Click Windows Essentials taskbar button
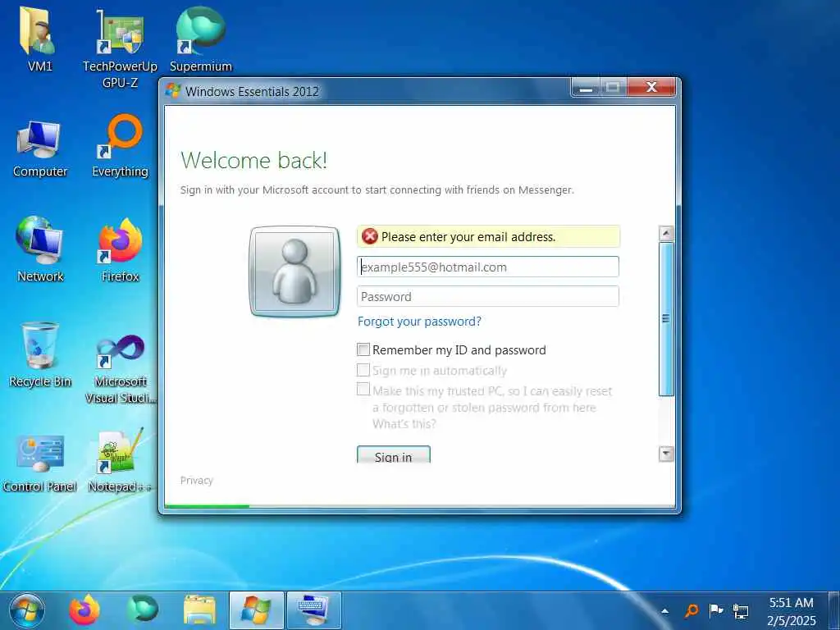Screen dimensions: 840x630 point(256,610)
